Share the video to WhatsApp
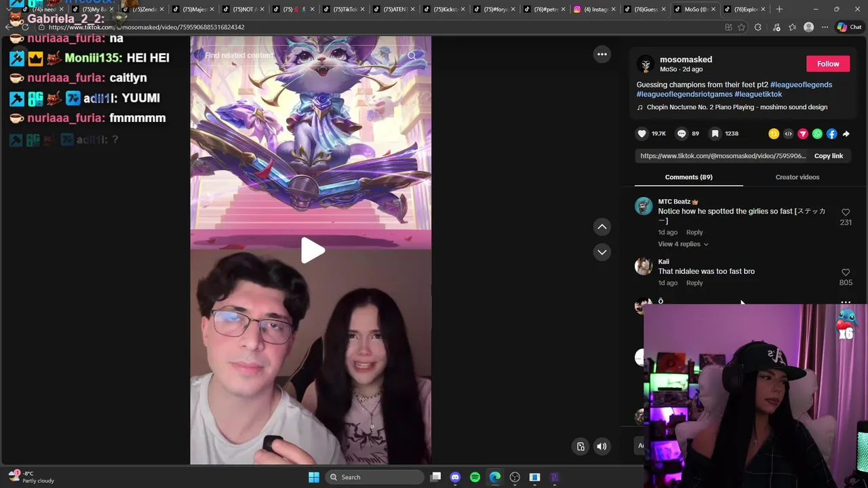 tap(817, 134)
